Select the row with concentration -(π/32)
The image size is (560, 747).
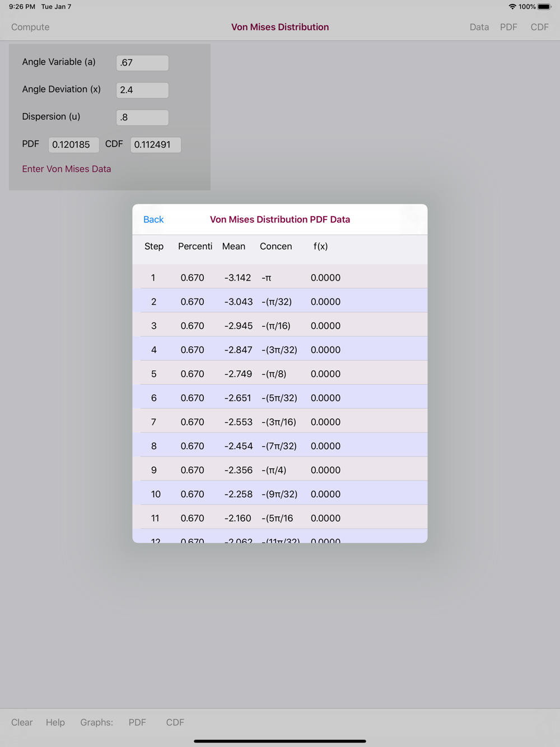pos(280,301)
